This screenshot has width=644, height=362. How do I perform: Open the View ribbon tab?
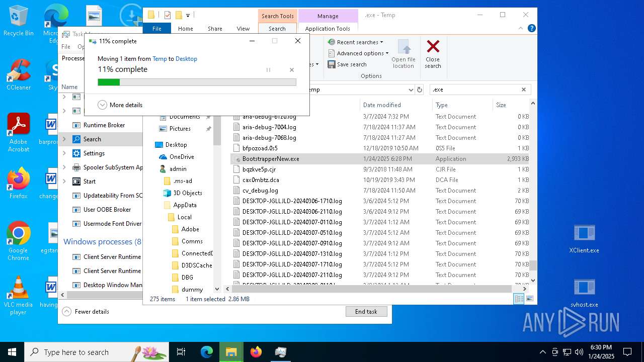pyautogui.click(x=243, y=29)
